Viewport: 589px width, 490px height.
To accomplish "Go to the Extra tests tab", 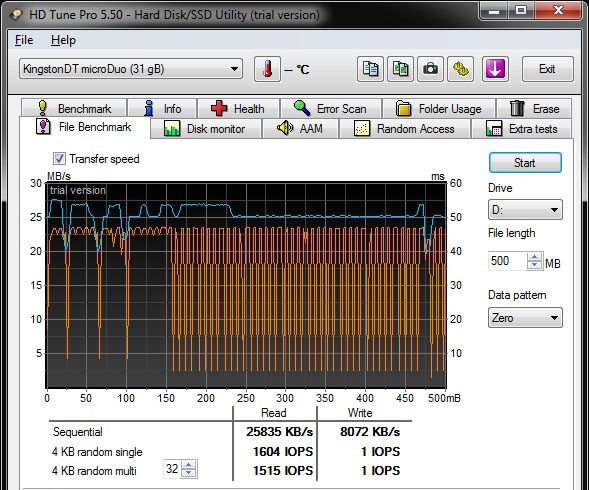I will tap(522, 129).
